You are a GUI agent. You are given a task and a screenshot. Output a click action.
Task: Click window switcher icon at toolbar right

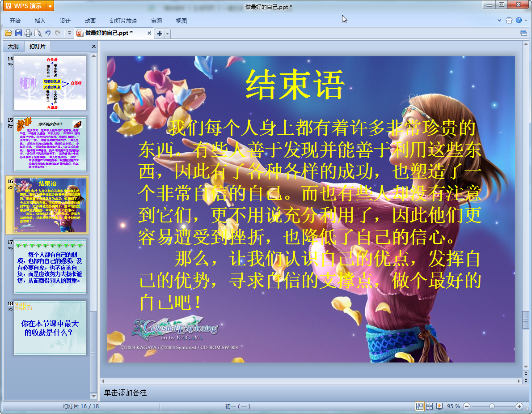524,33
